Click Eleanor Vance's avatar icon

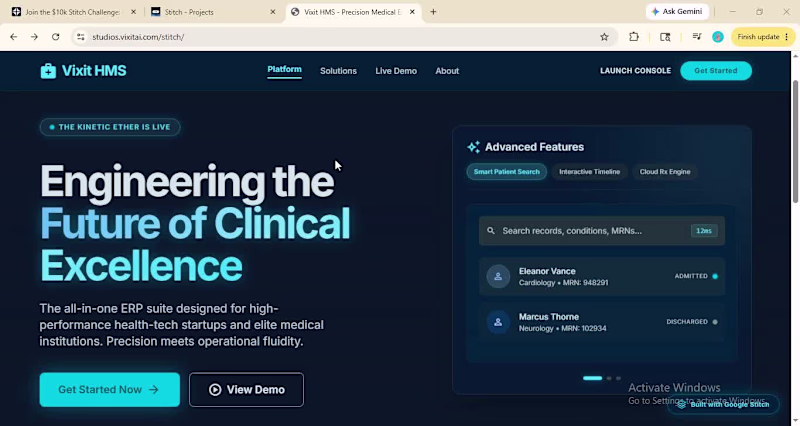498,277
